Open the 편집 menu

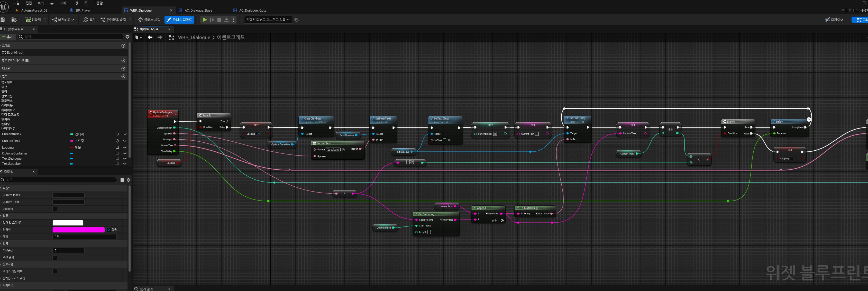pos(29,3)
